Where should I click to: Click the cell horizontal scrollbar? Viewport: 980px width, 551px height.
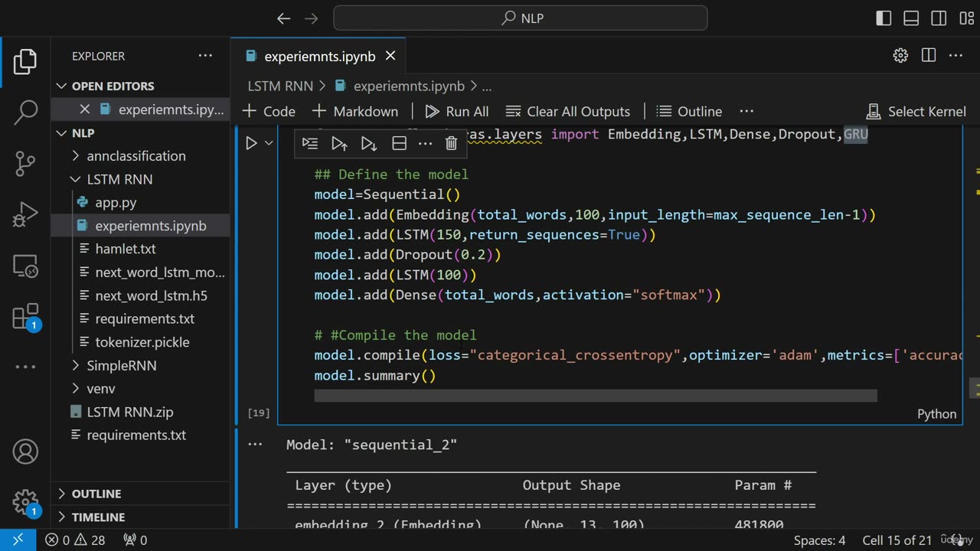pos(596,396)
